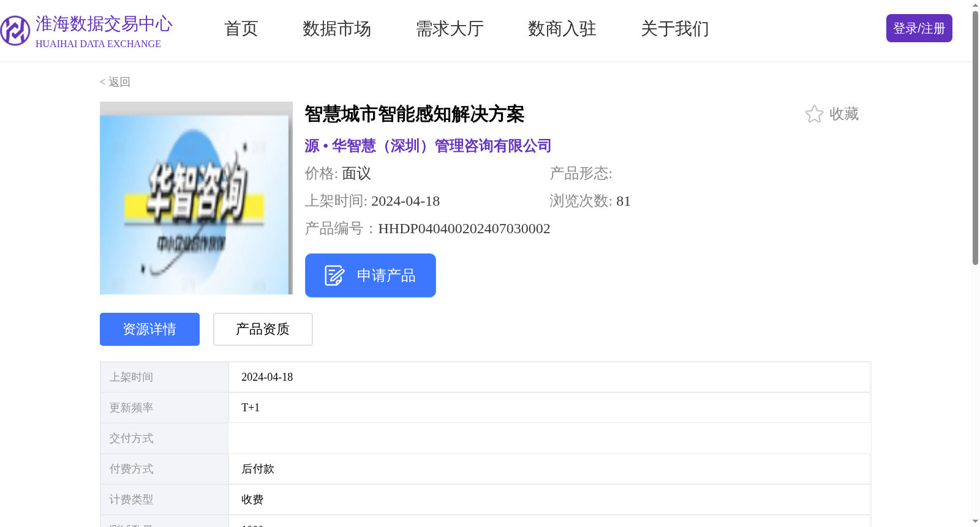Select product title 智慧城市智能感知解决方案
Screen dimensions: 980x527
415,114
